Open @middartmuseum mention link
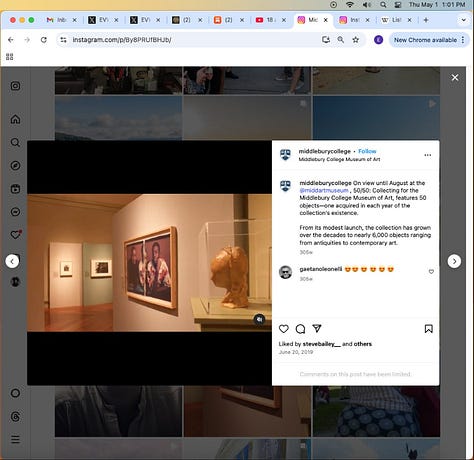 click(324, 190)
